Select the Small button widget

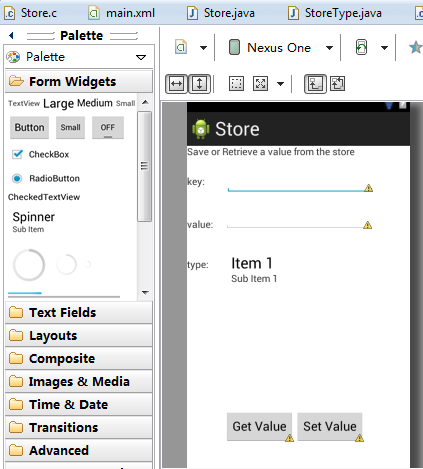(70, 127)
